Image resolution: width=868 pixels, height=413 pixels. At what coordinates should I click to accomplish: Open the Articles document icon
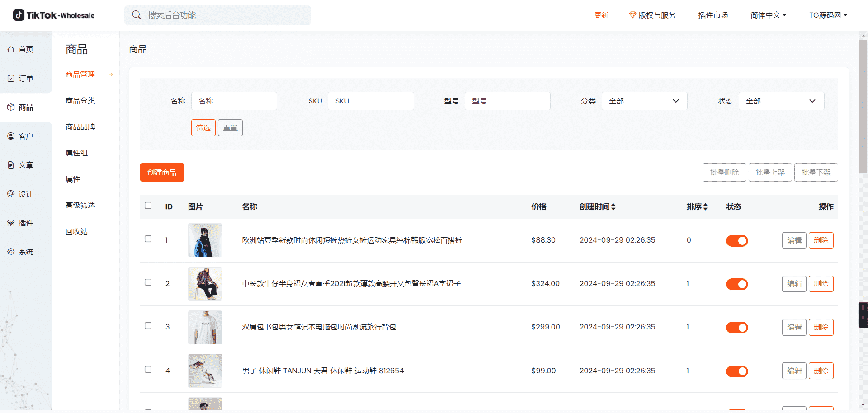[x=11, y=165]
